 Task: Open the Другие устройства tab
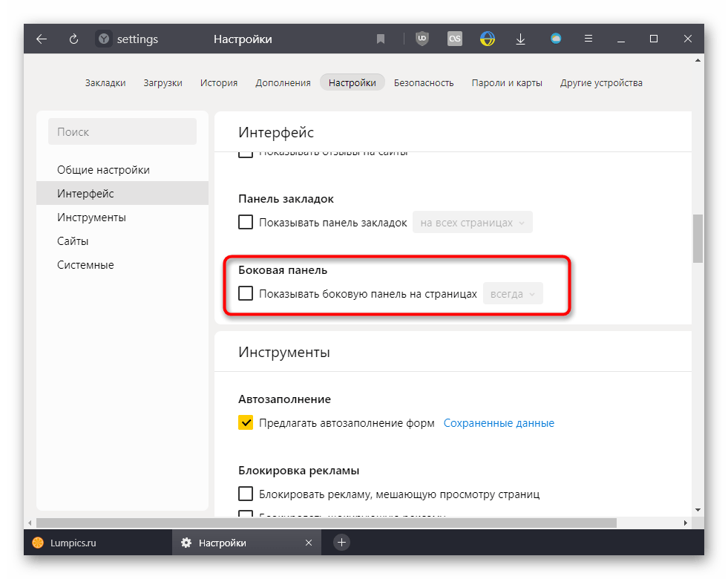click(601, 82)
